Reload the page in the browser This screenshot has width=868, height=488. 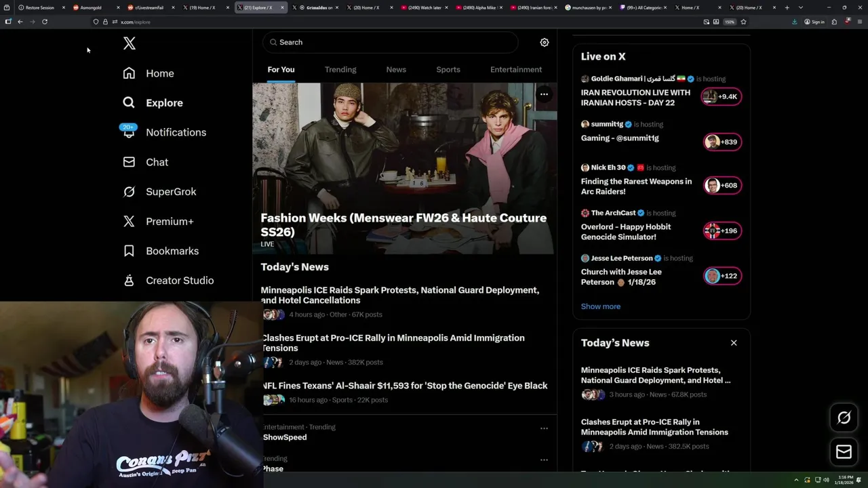(45, 22)
